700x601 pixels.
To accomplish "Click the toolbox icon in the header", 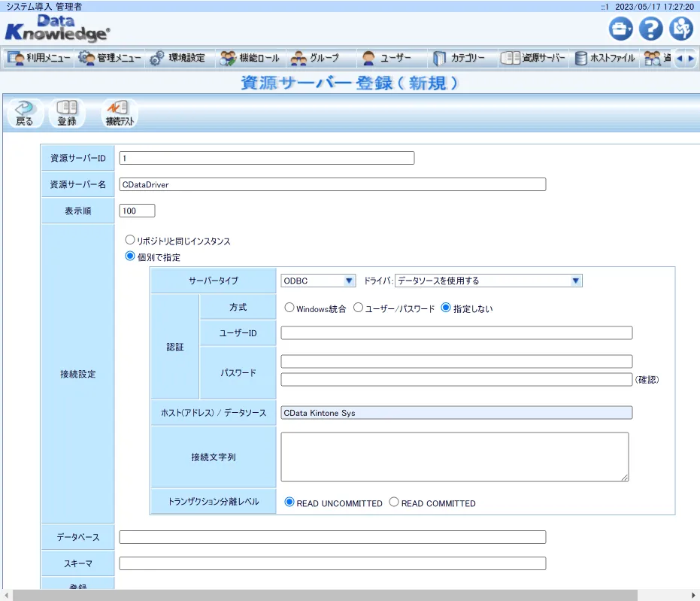I will (x=620, y=28).
